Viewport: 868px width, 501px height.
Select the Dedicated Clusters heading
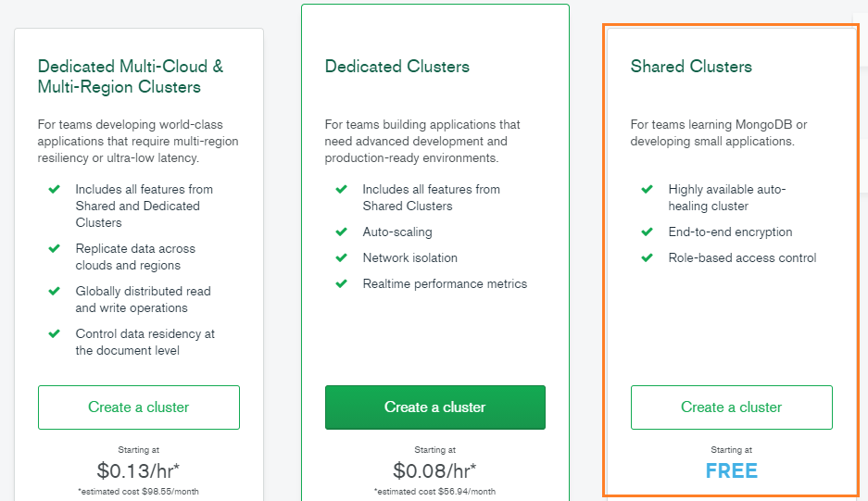tap(396, 67)
